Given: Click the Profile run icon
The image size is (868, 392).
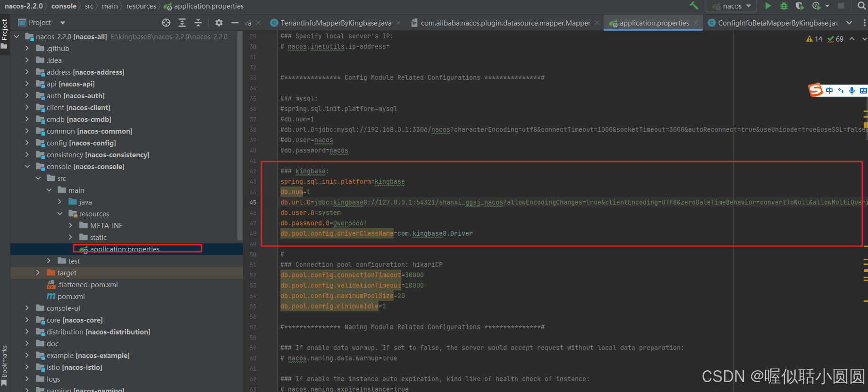Looking at the screenshot, I should click(817, 6).
